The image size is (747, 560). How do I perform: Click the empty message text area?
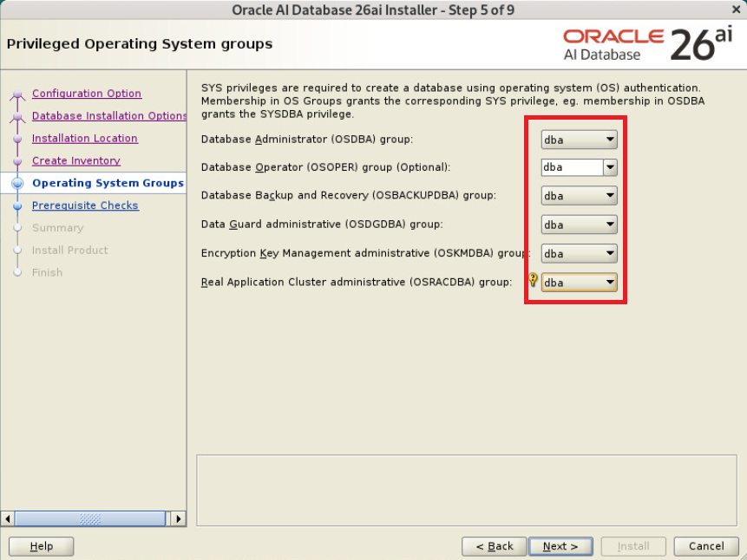[467, 490]
